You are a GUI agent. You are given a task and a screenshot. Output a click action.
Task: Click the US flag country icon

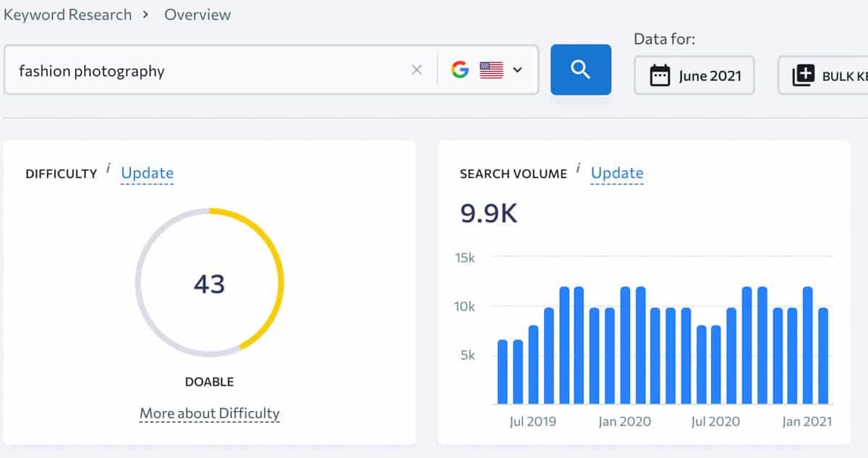tap(491, 70)
